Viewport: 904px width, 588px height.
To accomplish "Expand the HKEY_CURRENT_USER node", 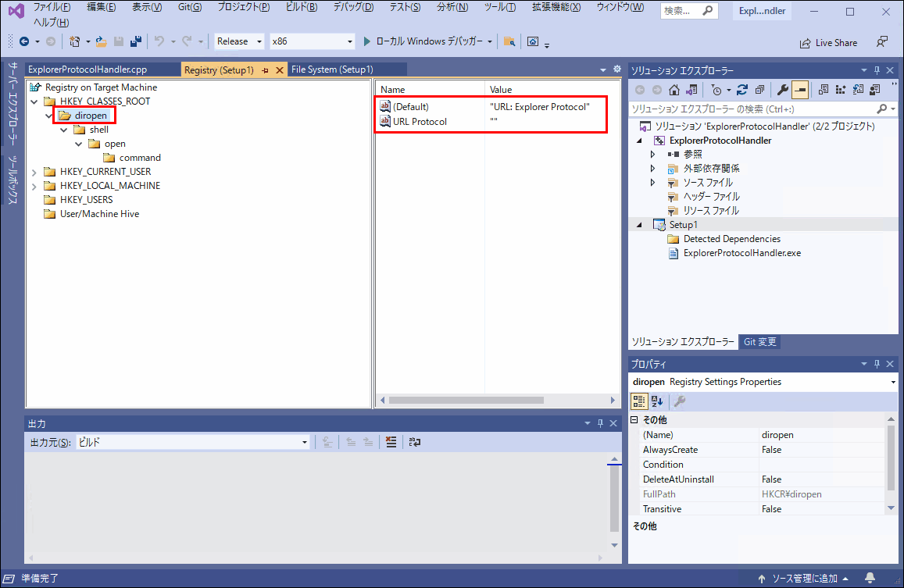I will point(34,172).
